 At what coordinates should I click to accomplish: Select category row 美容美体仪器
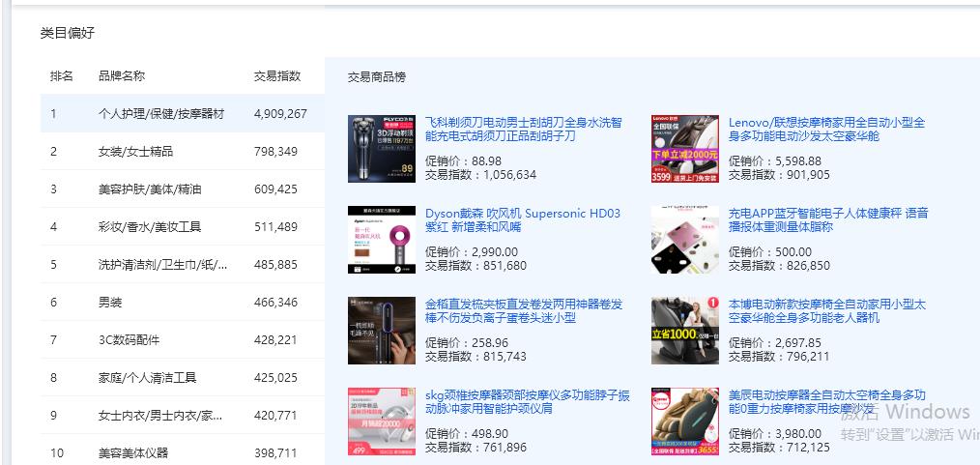click(x=183, y=450)
